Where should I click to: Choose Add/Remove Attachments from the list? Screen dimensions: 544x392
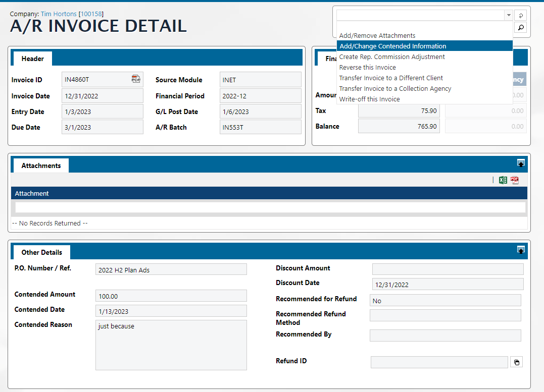pos(377,36)
